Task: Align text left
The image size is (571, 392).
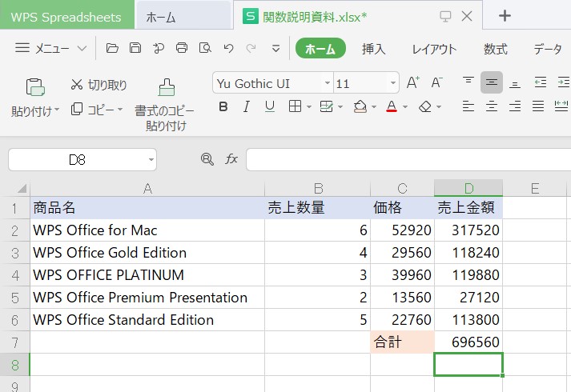Action: (x=468, y=106)
